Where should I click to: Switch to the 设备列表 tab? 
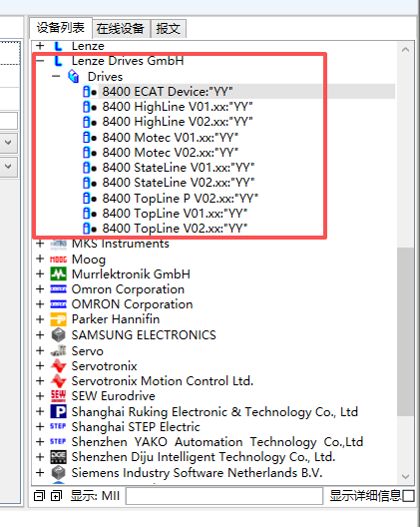click(x=61, y=28)
